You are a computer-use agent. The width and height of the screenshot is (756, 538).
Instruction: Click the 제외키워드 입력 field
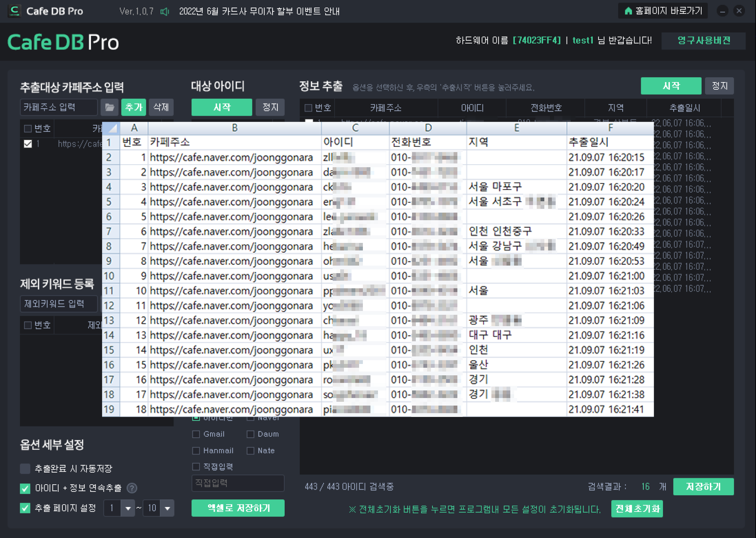point(59,304)
